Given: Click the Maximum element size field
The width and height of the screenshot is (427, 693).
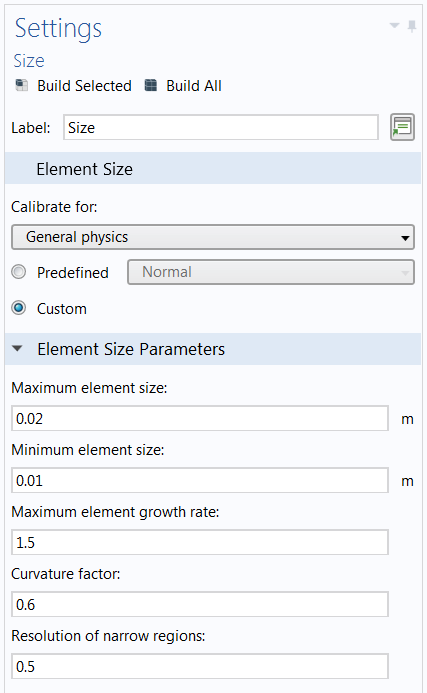Looking at the screenshot, I should coord(200,418).
